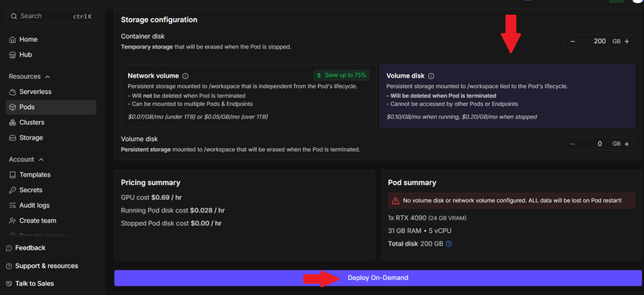Decrease Container disk size with minus
Image resolution: width=644 pixels, height=295 pixels.
point(573,41)
